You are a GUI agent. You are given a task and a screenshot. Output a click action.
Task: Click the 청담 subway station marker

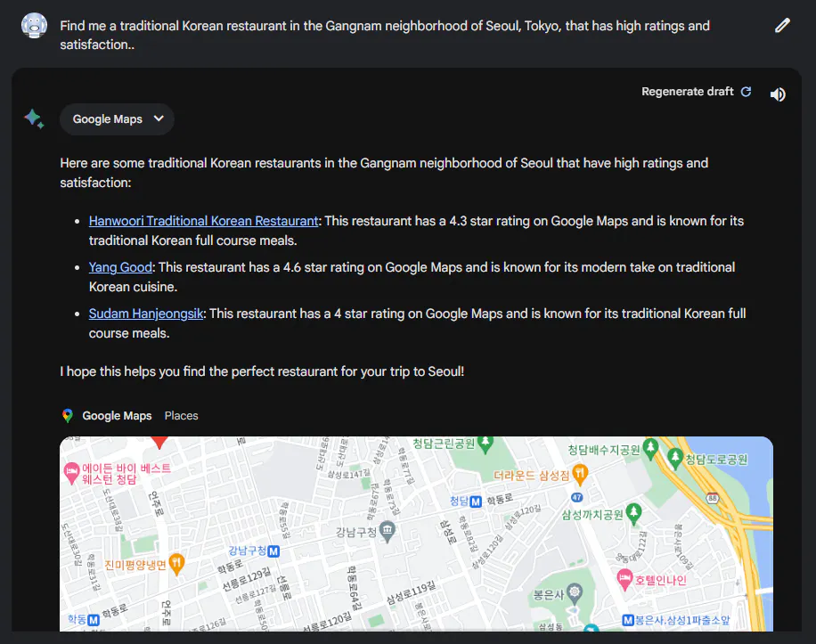point(477,501)
